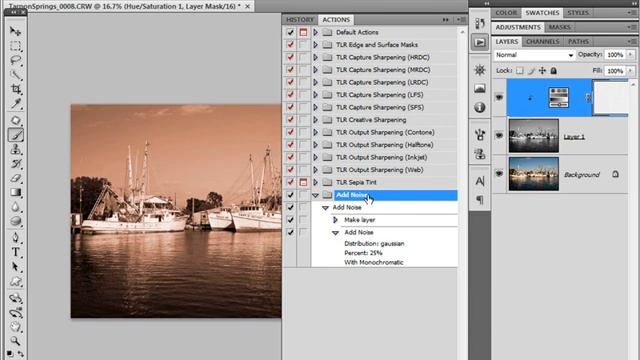Select TLR Capture Sharpening (HRDC) set
Image resolution: width=640 pixels, height=360 pixels.
pyautogui.click(x=382, y=57)
